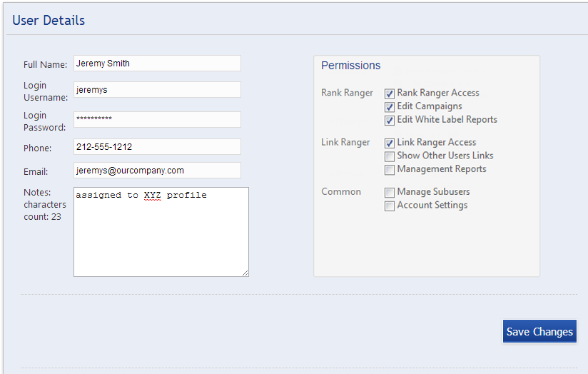
Task: Click inside the Notes text area
Action: (161, 236)
